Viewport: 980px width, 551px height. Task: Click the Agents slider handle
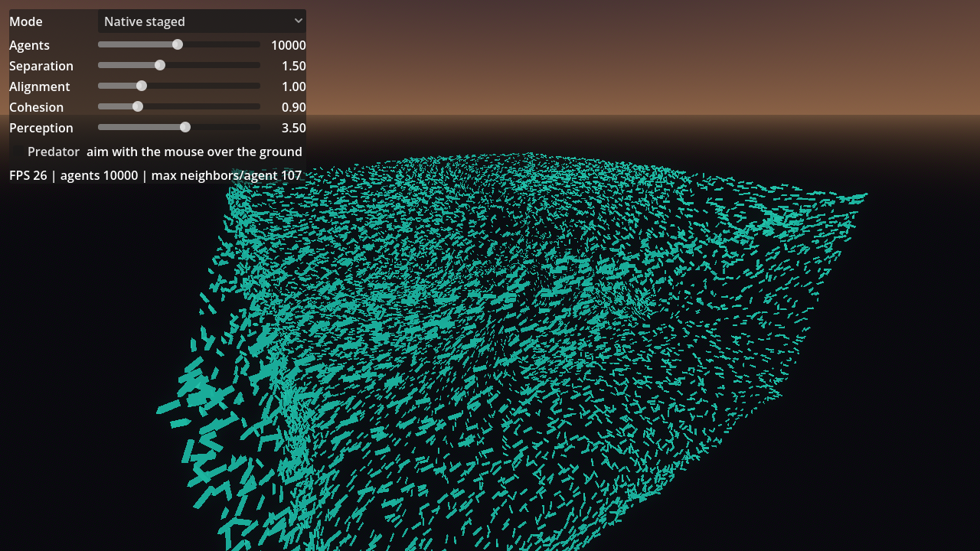178,44
